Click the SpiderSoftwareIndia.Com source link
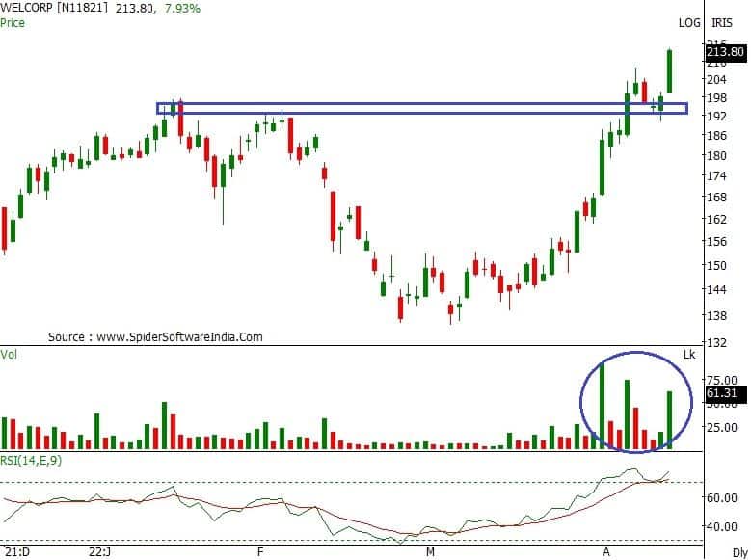This screenshot has width=751, height=560. coord(155,337)
